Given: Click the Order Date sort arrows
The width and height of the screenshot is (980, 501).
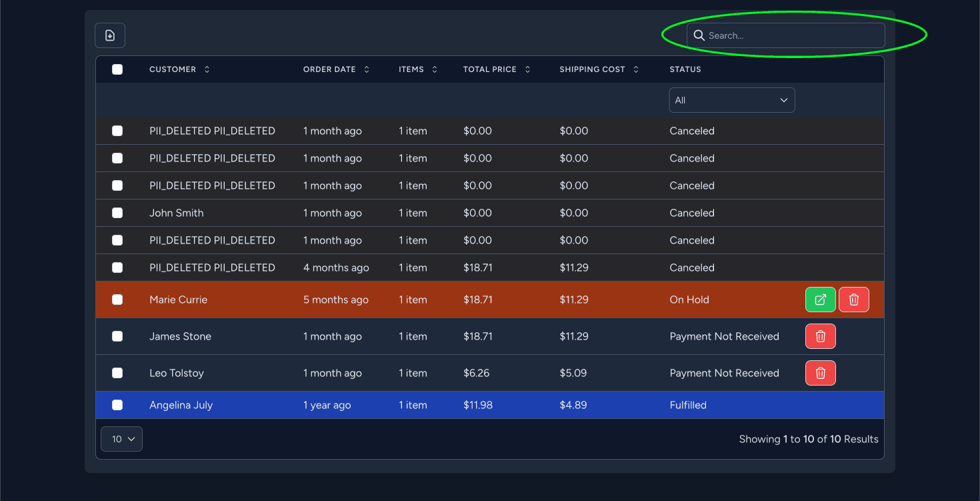Looking at the screenshot, I should tap(366, 69).
